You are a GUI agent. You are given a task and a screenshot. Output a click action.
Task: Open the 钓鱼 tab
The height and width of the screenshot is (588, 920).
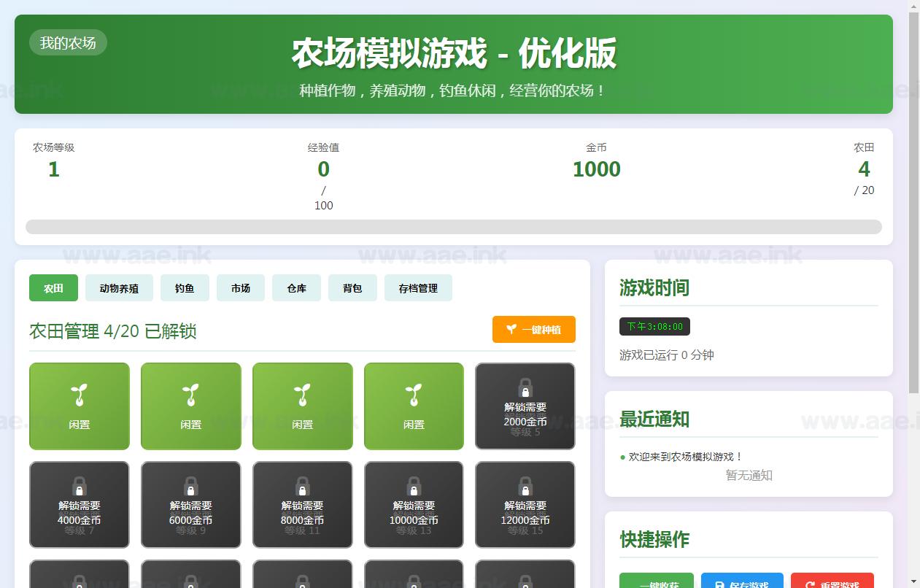(x=185, y=288)
